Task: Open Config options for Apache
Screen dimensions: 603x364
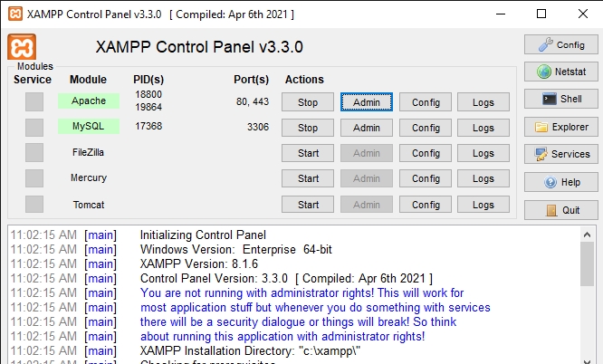Action: coord(426,102)
